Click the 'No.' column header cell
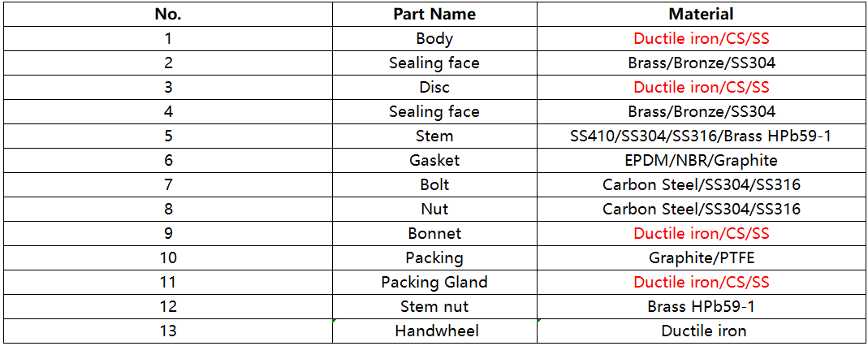This screenshot has width=868, height=346. coord(168,14)
